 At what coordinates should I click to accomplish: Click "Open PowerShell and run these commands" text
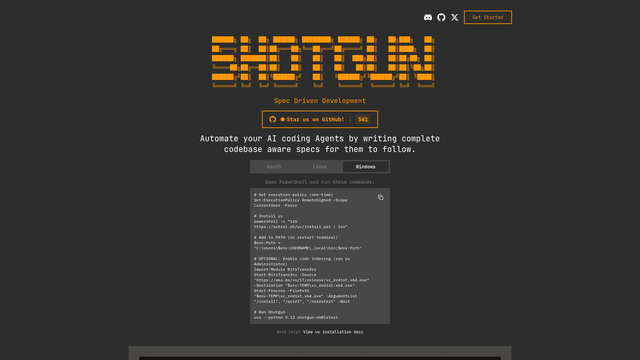(320, 182)
